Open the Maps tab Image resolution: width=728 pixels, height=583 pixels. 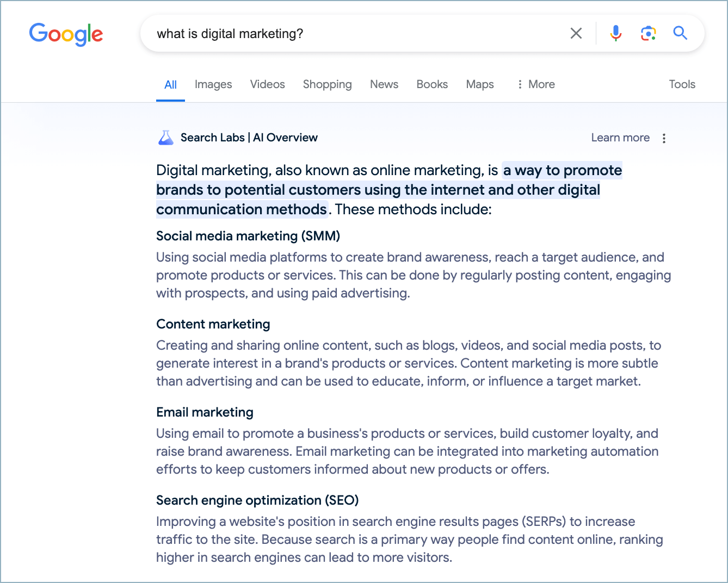click(x=480, y=84)
